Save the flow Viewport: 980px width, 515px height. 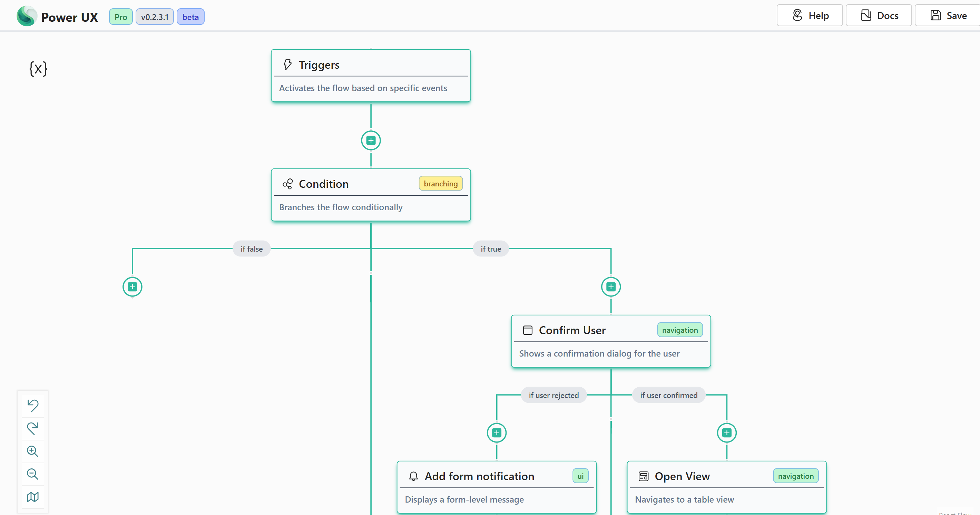click(x=948, y=16)
